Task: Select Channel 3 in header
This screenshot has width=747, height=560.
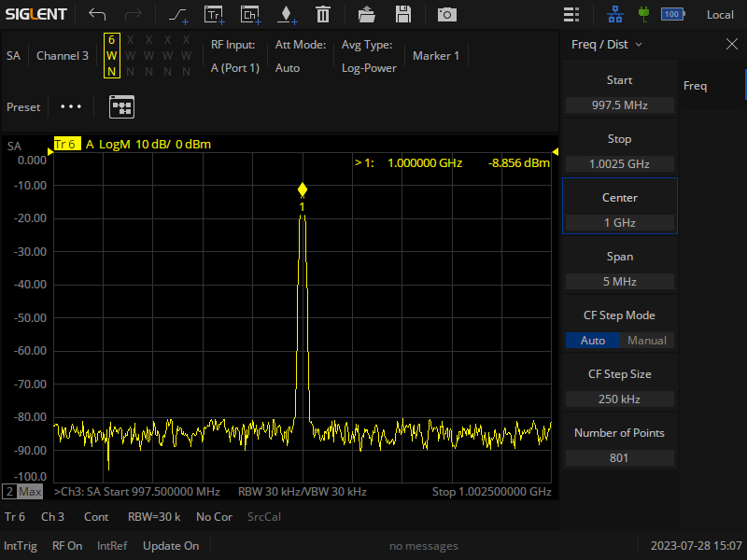Action: tap(63, 56)
